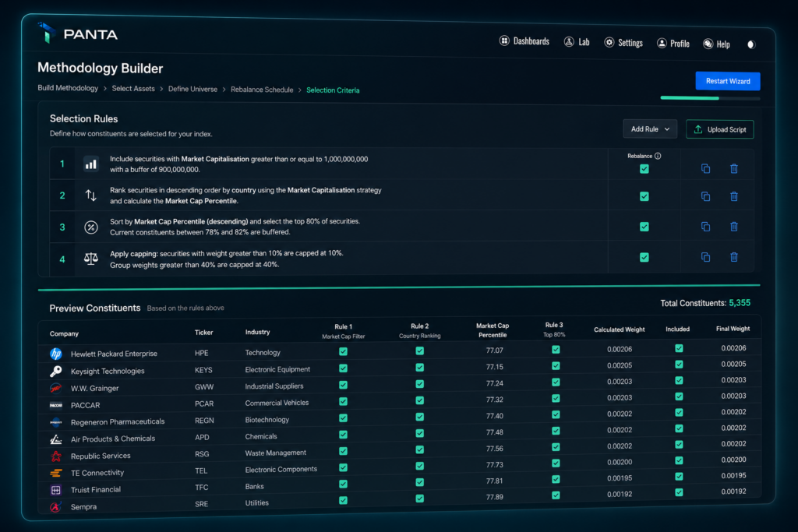Image resolution: width=798 pixels, height=532 pixels.
Task: Click the Calculated Weight column header
Action: (620, 329)
